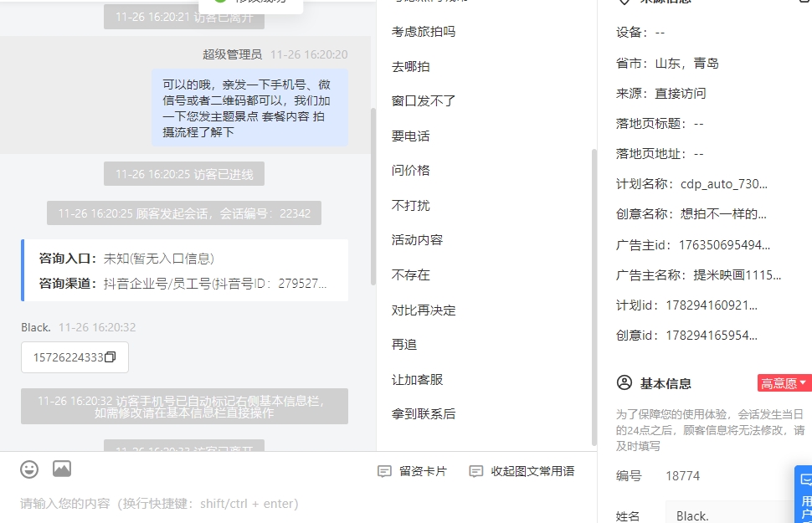
Task: Select quick reply 去哪拍
Action: pyautogui.click(x=411, y=66)
